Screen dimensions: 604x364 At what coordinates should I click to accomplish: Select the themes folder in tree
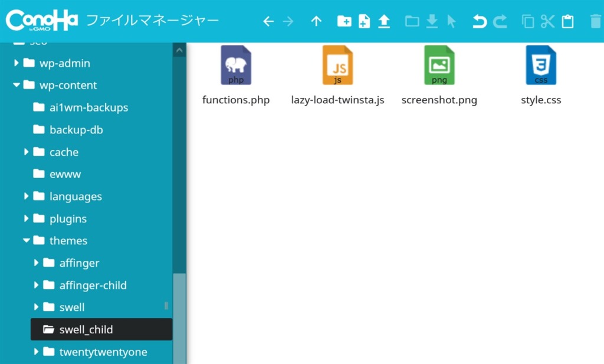click(60, 240)
